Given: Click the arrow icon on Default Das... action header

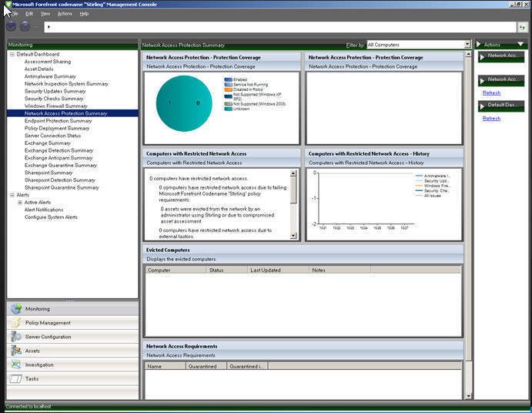Looking at the screenshot, I should 482,106.
